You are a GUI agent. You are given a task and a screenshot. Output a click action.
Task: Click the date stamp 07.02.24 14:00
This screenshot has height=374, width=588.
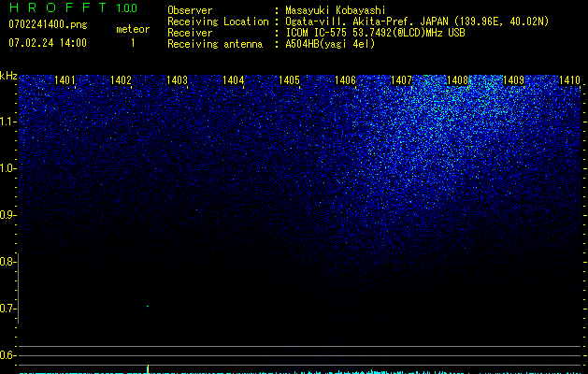[48, 43]
